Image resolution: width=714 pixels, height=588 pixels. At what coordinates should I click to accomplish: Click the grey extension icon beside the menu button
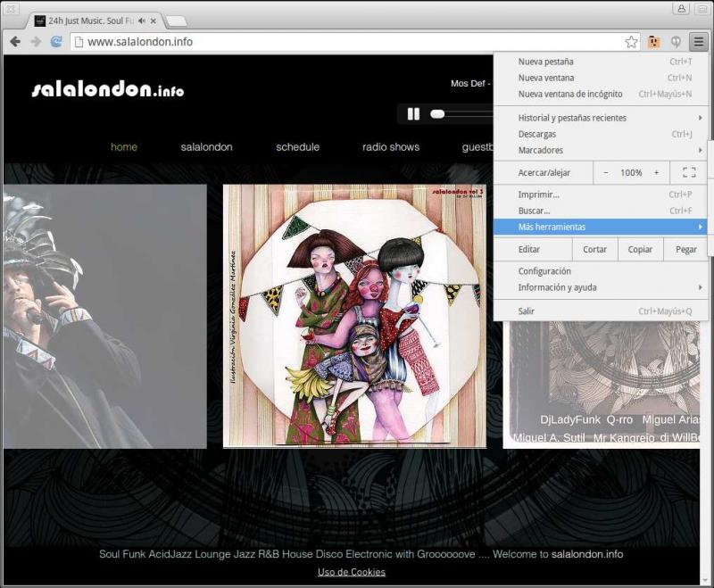(677, 42)
